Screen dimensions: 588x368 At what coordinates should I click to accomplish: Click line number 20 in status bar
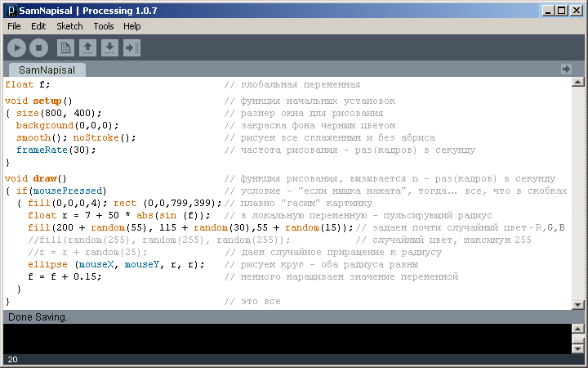pyautogui.click(x=12, y=360)
